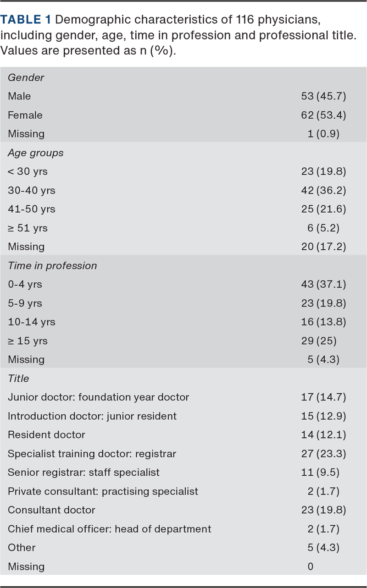Screen dimensions: 367x588
Task: Click the value 43 (37.1)
Action: tap(323, 284)
